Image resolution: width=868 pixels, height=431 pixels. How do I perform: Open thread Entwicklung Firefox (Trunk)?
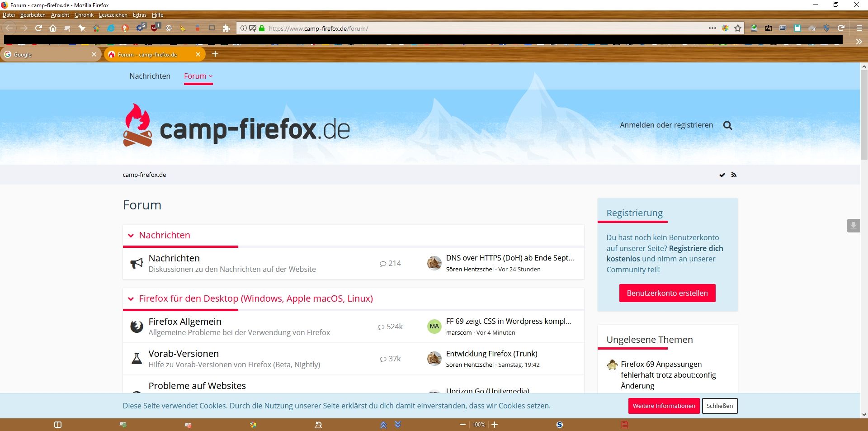(491, 354)
